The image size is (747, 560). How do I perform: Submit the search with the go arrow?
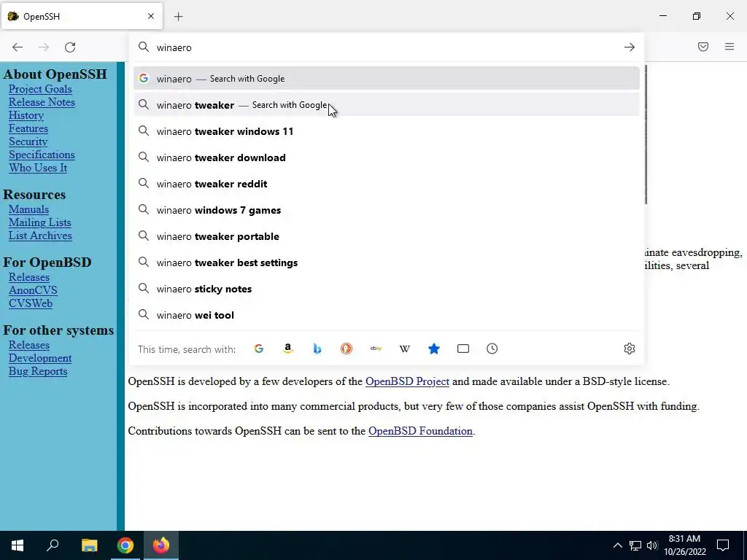pos(630,47)
